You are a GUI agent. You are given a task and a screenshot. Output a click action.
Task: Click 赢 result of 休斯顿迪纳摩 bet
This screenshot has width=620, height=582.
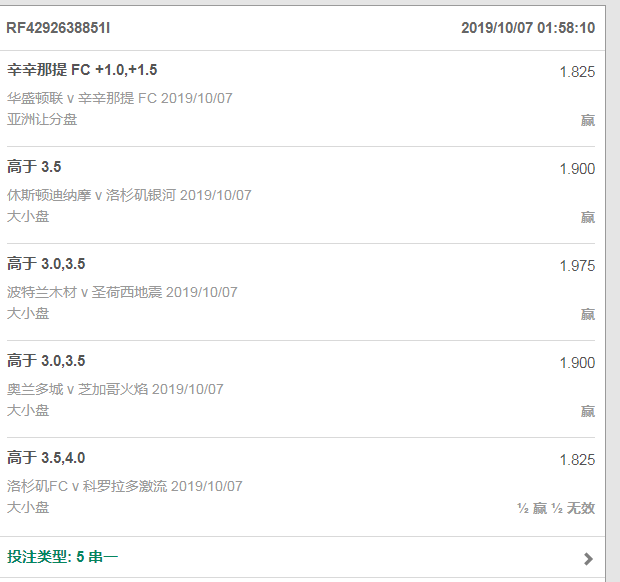tap(588, 217)
